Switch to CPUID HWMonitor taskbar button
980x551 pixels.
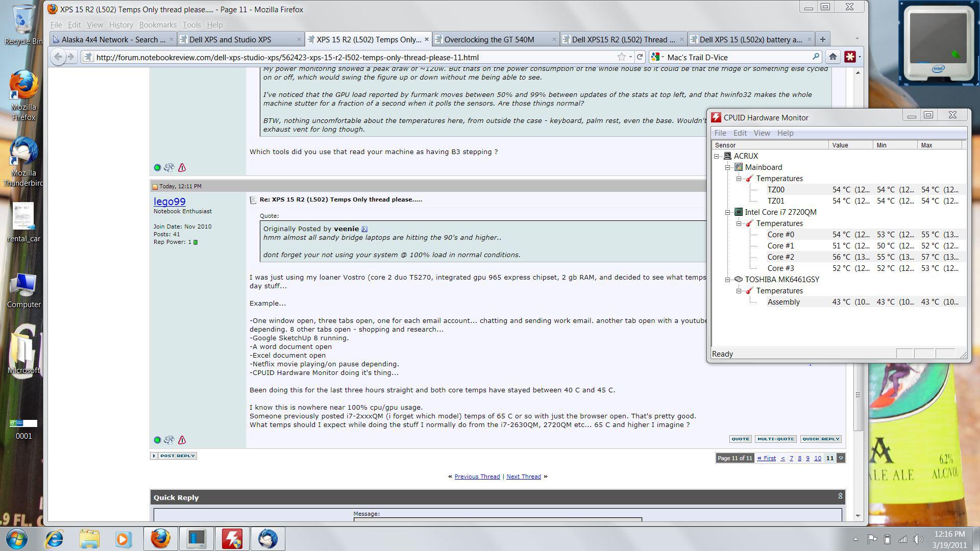(232, 539)
